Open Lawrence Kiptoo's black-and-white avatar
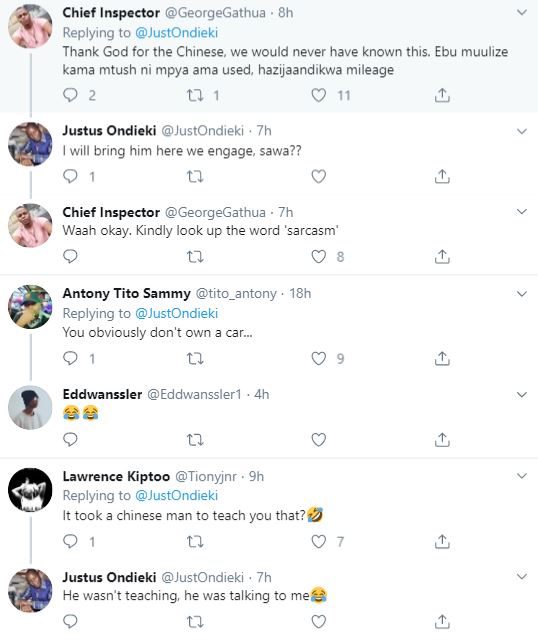This screenshot has height=639, width=538. click(x=30, y=489)
